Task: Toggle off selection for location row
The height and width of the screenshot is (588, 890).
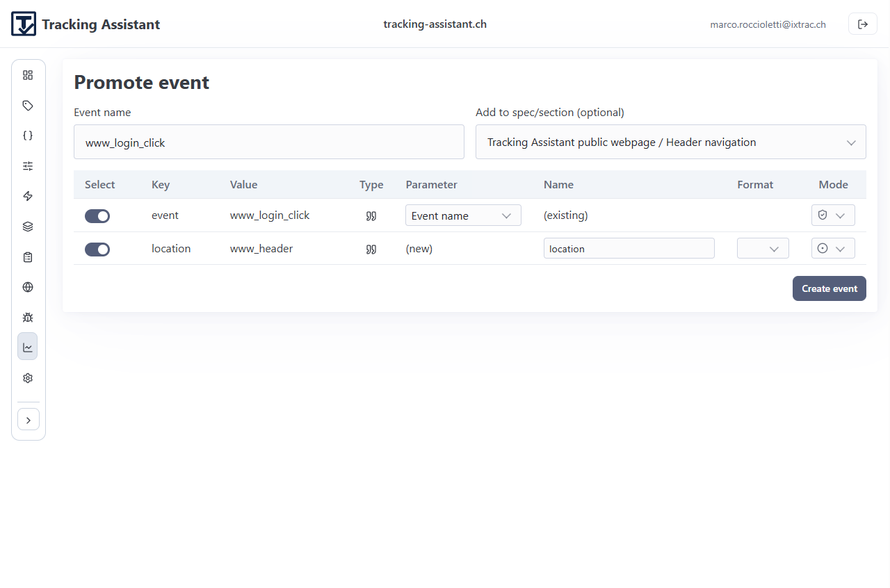Action: click(97, 250)
